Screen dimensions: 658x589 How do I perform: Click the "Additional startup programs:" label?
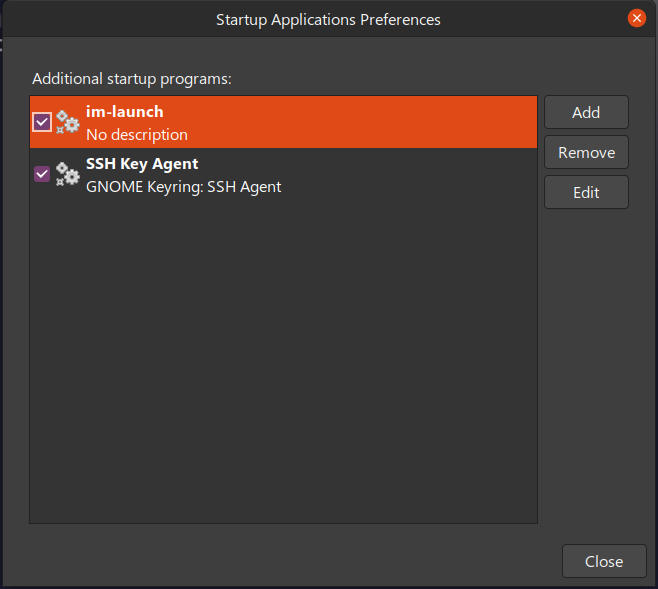pyautogui.click(x=132, y=79)
